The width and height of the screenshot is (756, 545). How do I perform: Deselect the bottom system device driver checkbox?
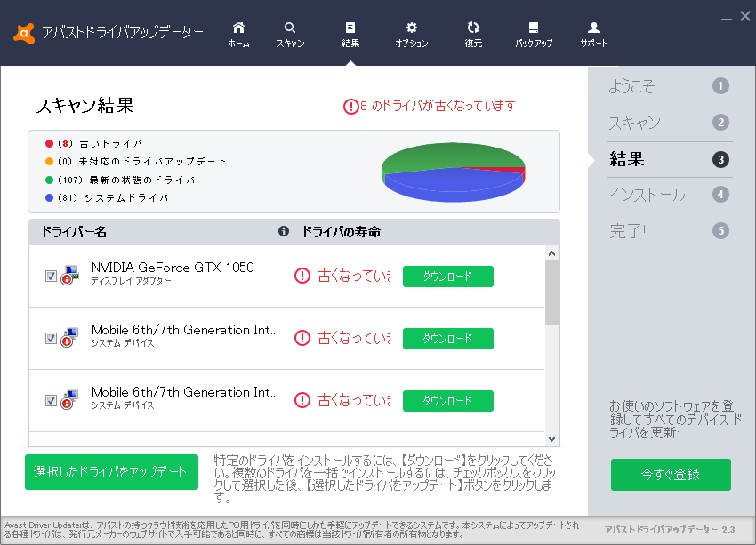coord(52,400)
